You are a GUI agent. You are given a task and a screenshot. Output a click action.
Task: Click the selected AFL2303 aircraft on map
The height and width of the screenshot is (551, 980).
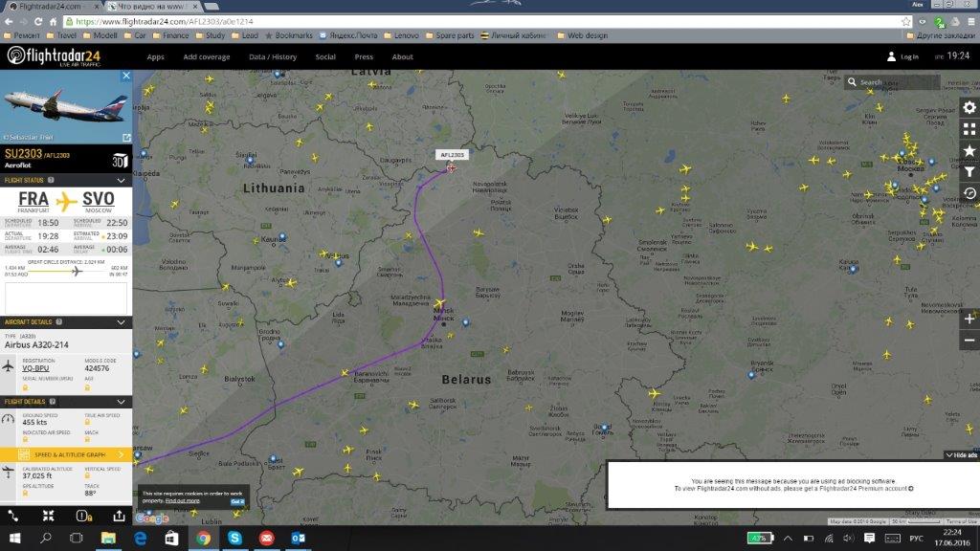click(451, 167)
